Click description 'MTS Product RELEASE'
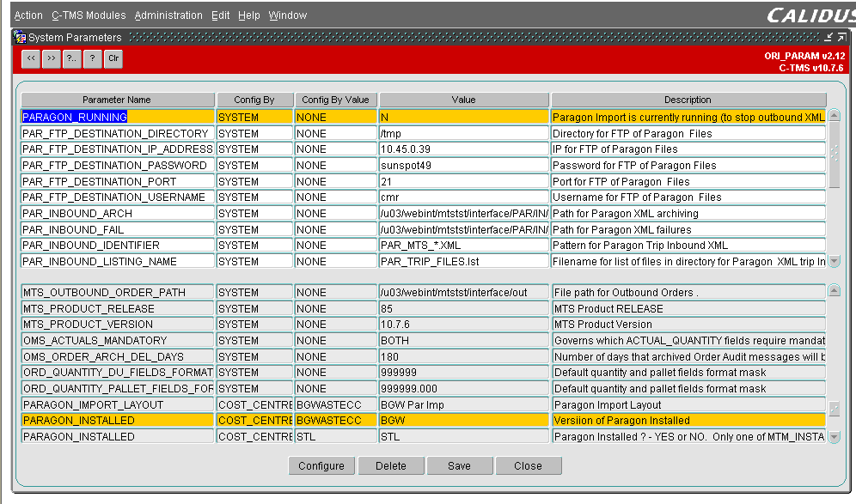This screenshot has height=504, width=856. click(689, 309)
